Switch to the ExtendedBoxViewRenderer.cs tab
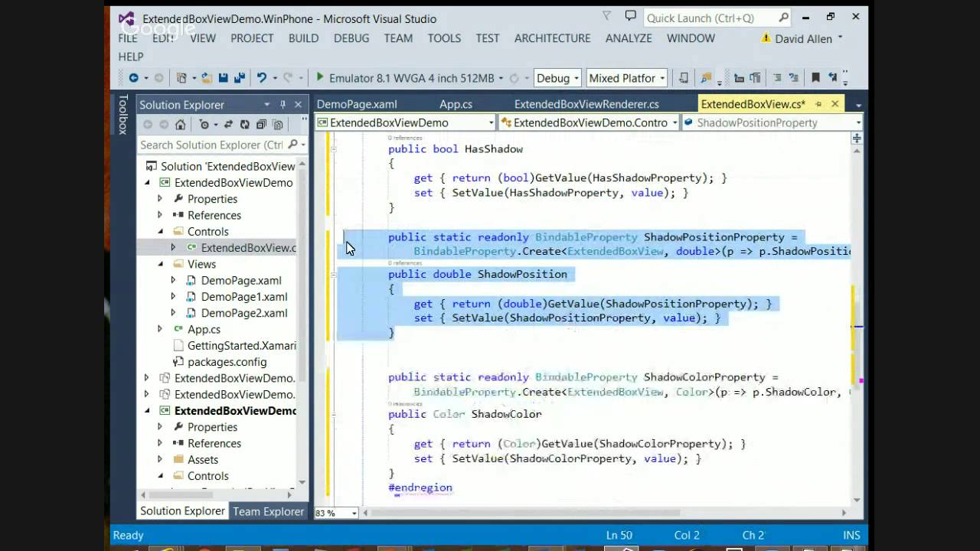This screenshot has height=551, width=980. click(586, 104)
